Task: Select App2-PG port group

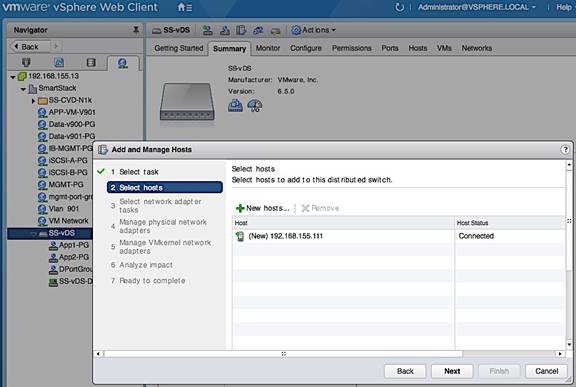Action: (69, 257)
